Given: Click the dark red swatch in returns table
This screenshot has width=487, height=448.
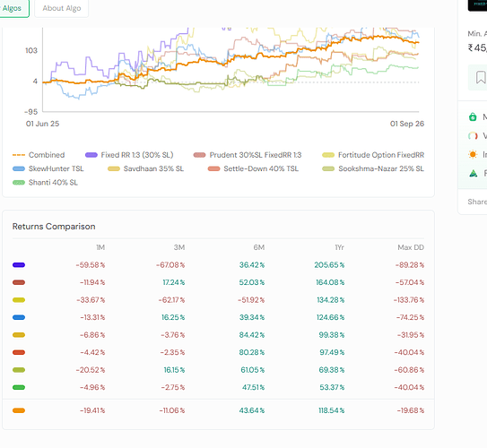Looking at the screenshot, I should pyautogui.click(x=19, y=282).
